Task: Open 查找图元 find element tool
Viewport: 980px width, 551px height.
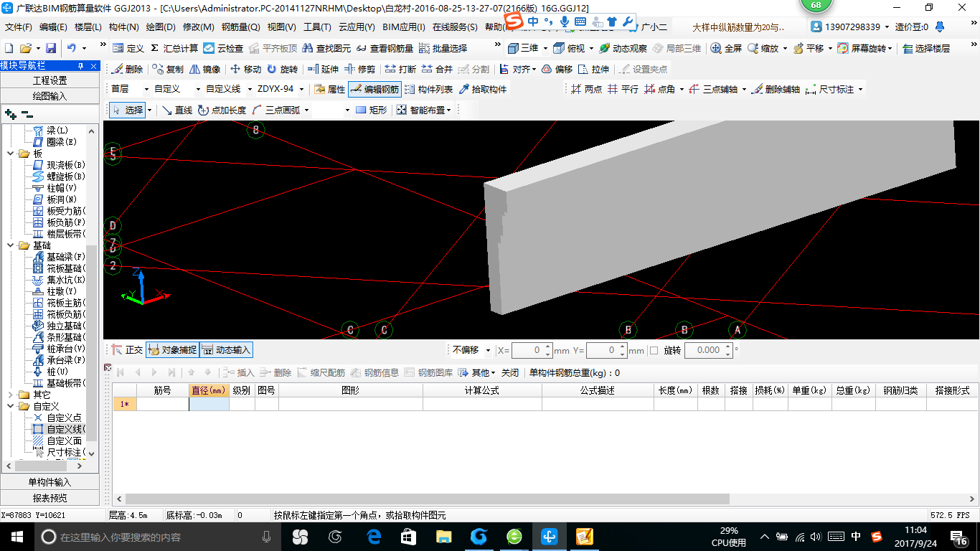Action: [326, 49]
